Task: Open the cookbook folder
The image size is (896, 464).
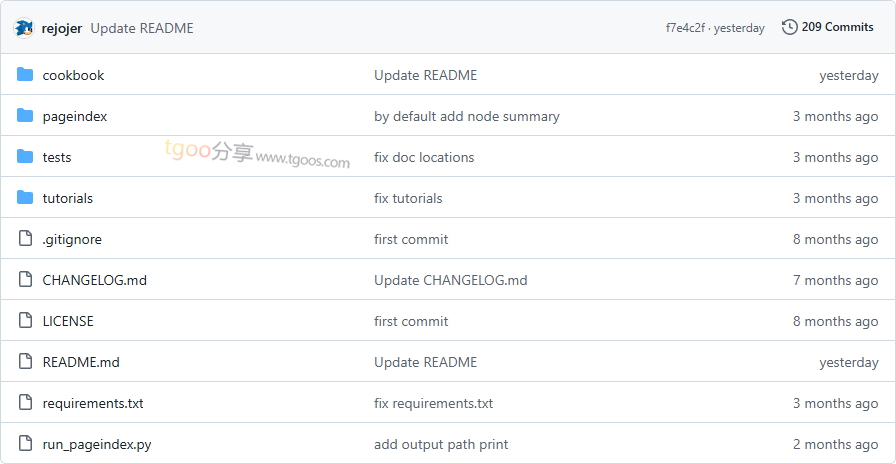Action: click(x=73, y=75)
